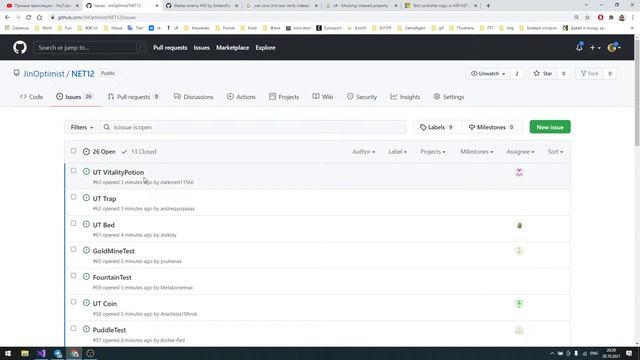The height and width of the screenshot is (360, 640).
Task: Open Pull requests in the top navigation
Action: pos(170,48)
